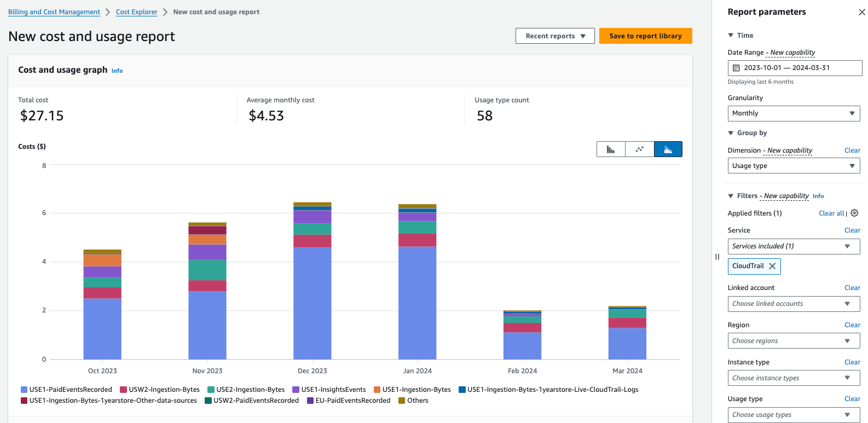Click Save to report library
The image size is (868, 423).
645,36
